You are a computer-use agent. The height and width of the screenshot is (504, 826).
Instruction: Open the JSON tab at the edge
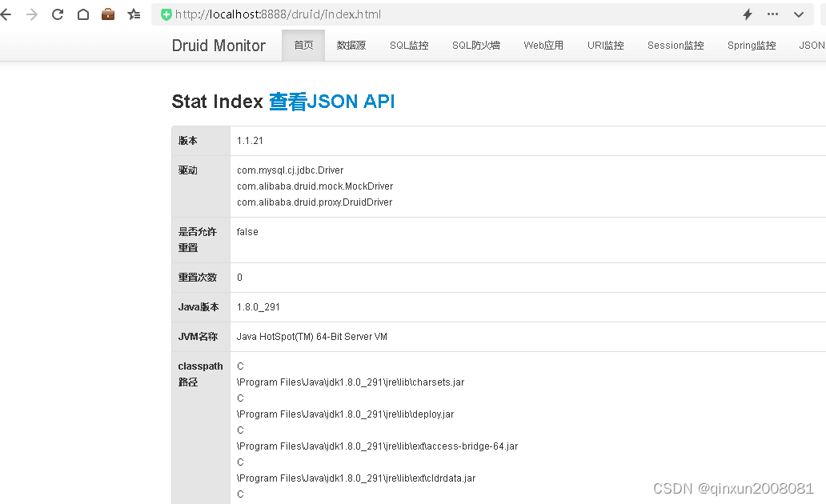point(812,46)
